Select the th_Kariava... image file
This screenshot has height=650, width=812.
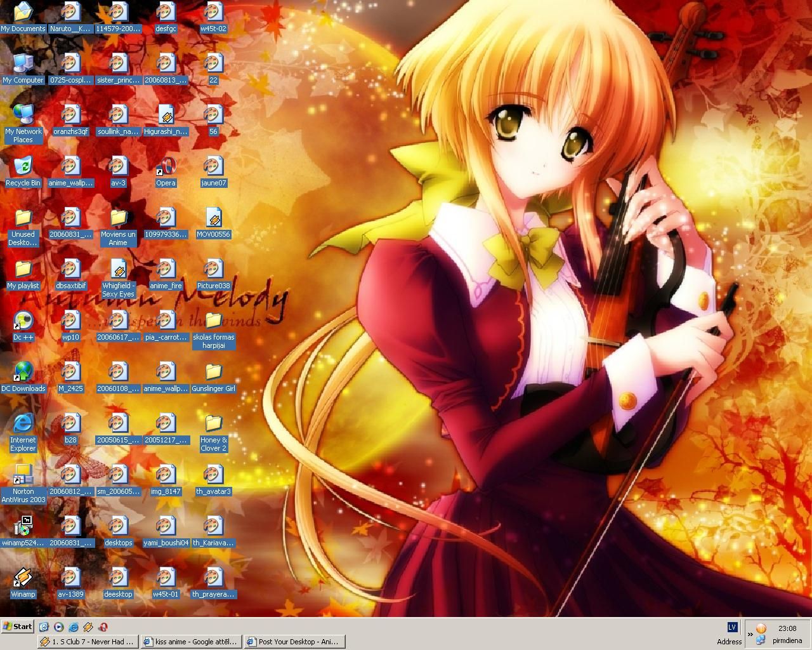click(213, 531)
